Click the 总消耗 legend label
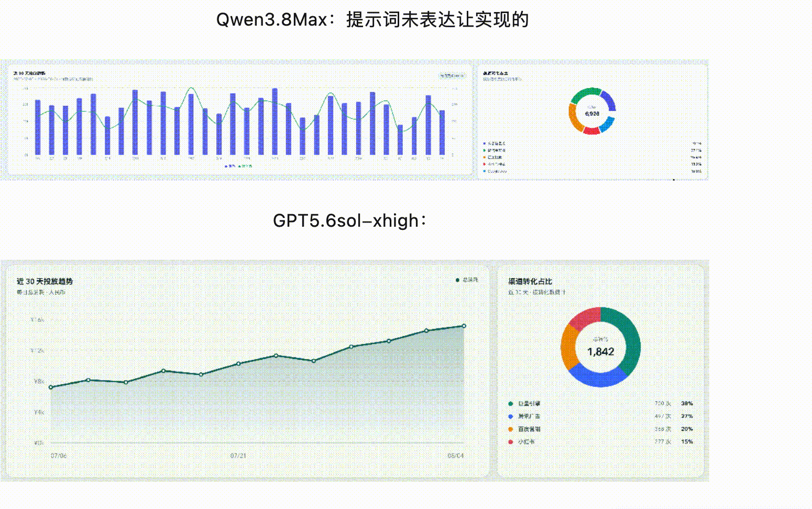The height and width of the screenshot is (509, 812). pos(470,280)
